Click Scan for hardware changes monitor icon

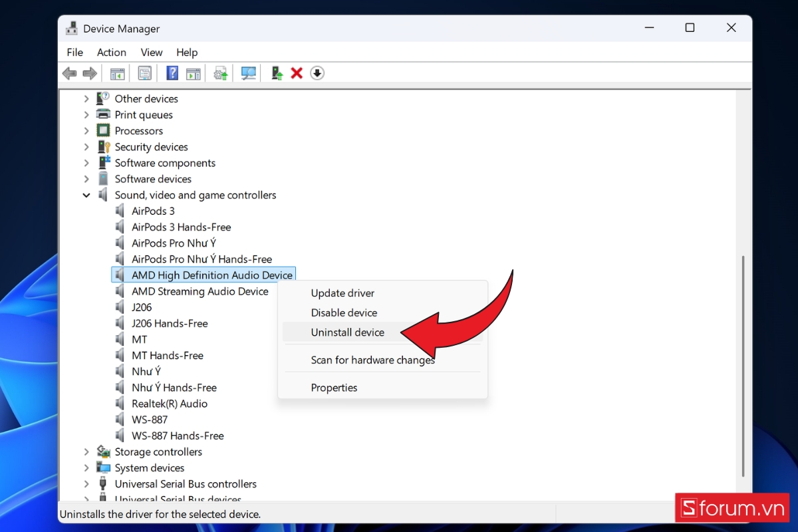click(x=249, y=73)
